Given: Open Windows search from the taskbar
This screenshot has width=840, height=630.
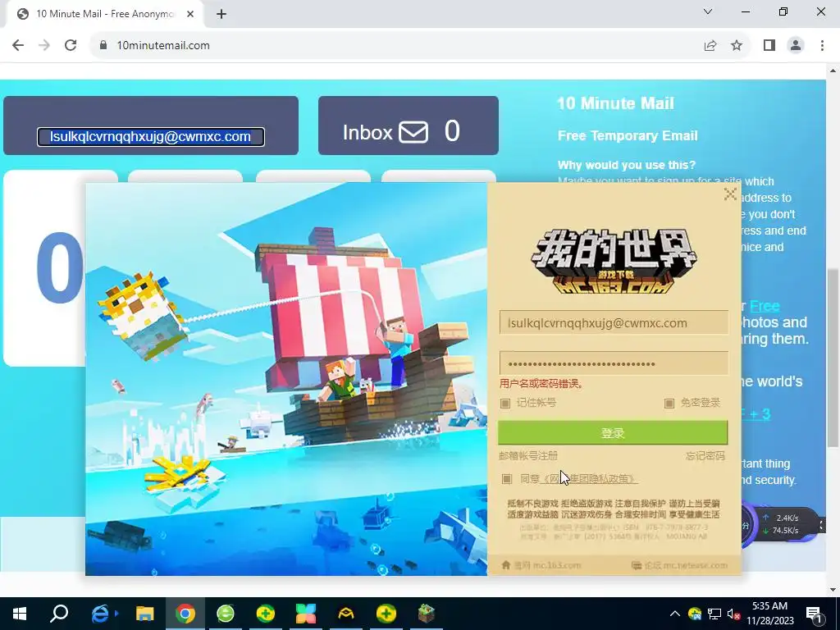Looking at the screenshot, I should pos(59,614).
